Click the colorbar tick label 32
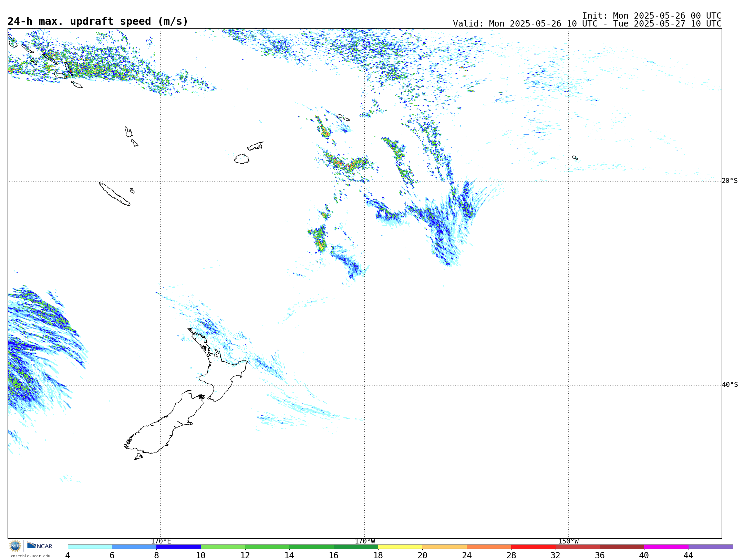 point(556,555)
